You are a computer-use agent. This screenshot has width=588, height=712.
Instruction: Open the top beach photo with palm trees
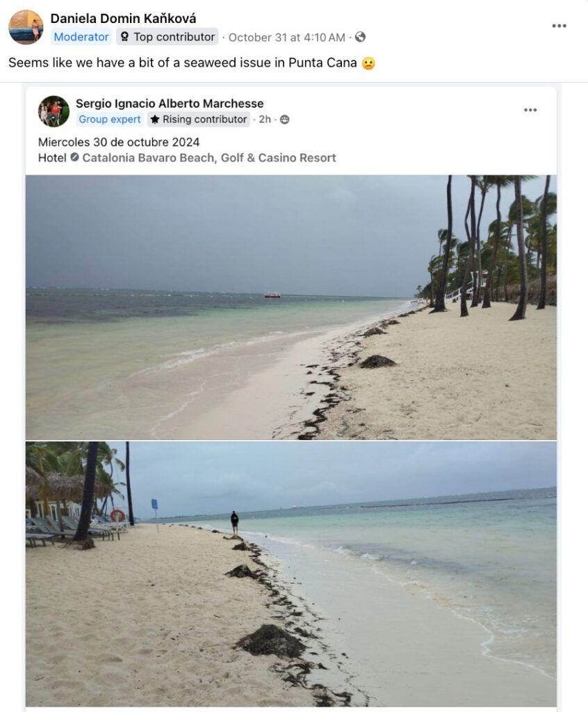291,307
